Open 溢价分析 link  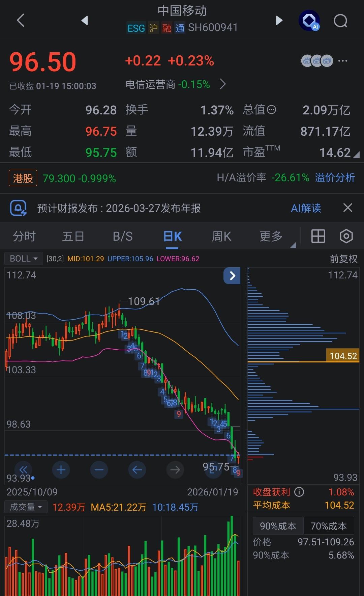click(x=335, y=178)
